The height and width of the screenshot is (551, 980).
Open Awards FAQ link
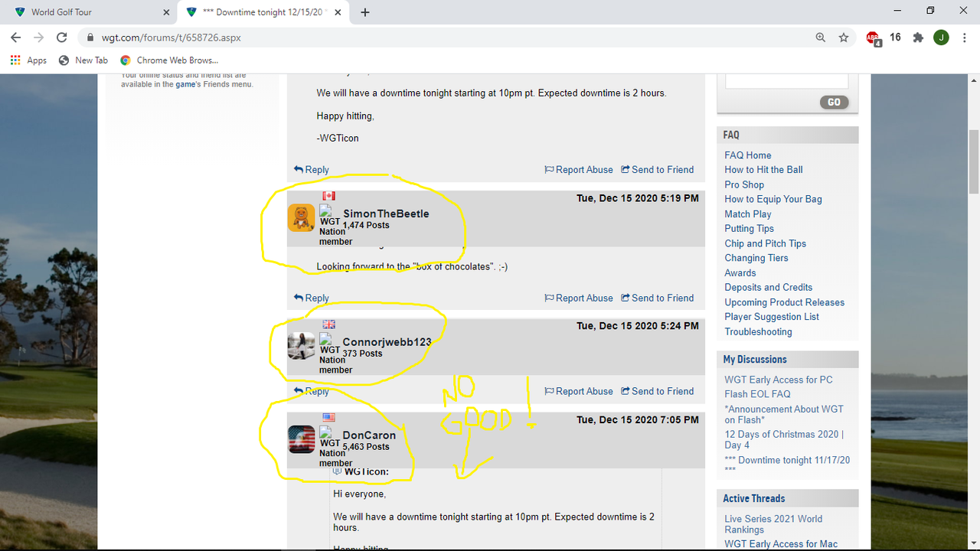(740, 273)
